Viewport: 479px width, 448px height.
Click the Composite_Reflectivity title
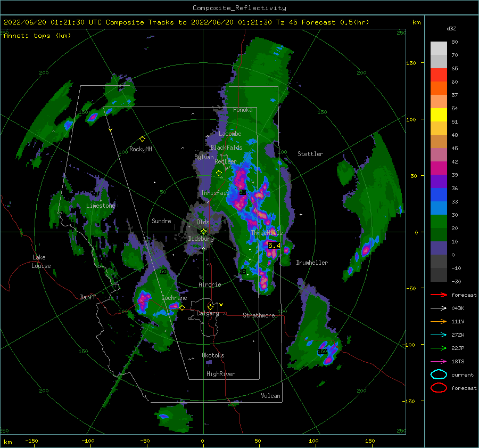[240, 8]
